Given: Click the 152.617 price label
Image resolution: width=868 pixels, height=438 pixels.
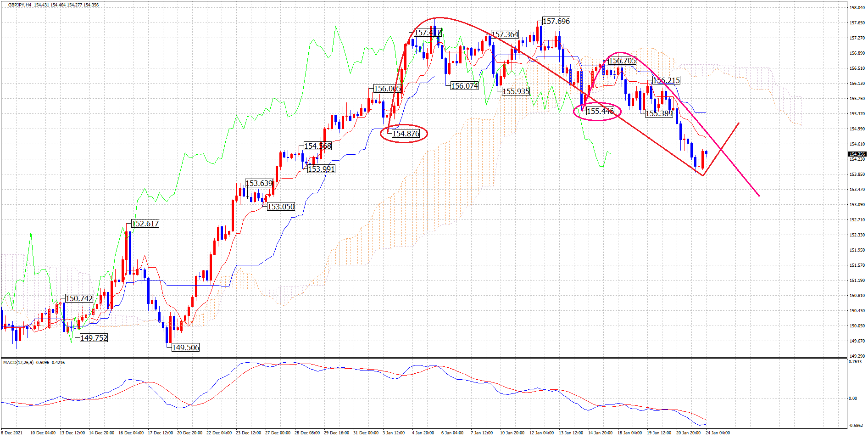Looking at the screenshot, I should [x=145, y=224].
